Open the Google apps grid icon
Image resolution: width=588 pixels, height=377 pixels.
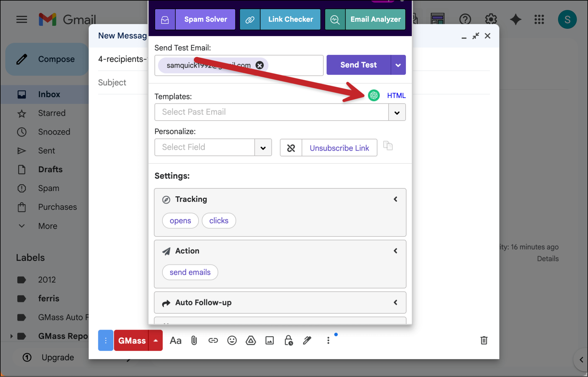coord(539,20)
